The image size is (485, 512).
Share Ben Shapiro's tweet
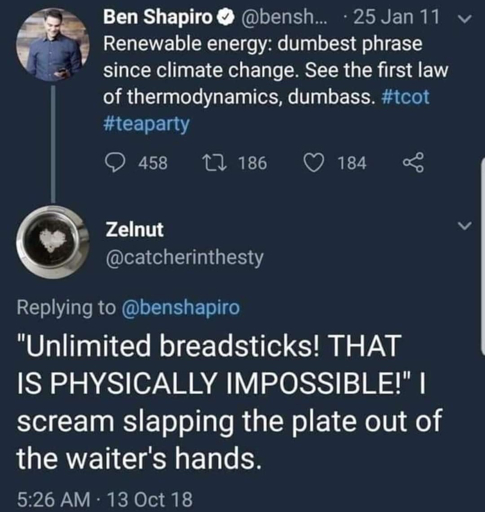413,163
